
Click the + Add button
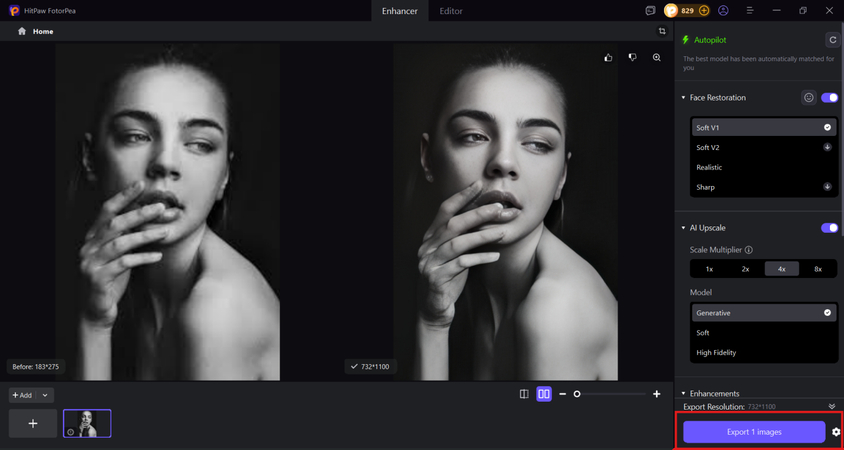click(23, 395)
